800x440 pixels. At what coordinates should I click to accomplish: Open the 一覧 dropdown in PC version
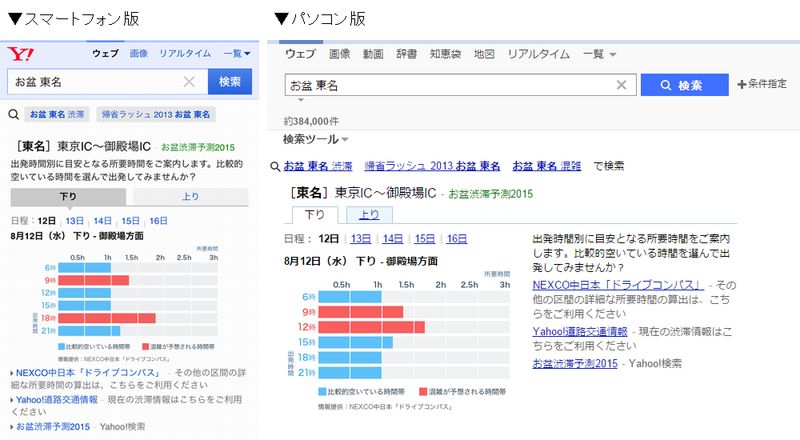599,54
